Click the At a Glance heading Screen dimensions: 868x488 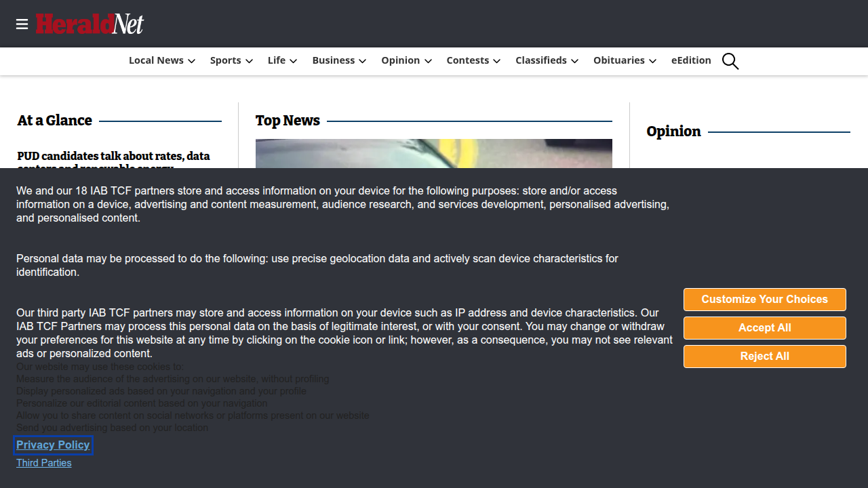(x=55, y=121)
